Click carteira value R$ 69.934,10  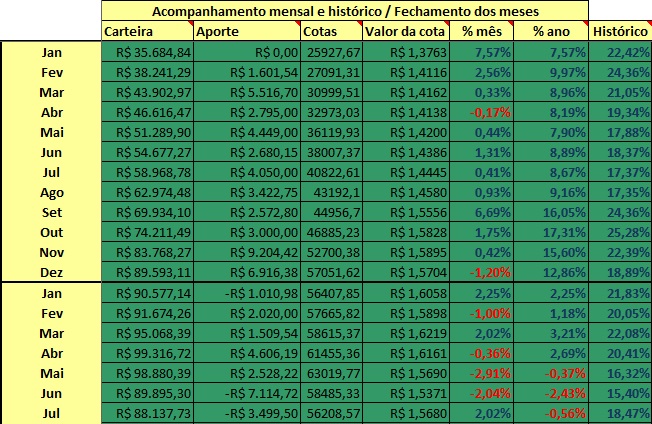[x=147, y=212]
